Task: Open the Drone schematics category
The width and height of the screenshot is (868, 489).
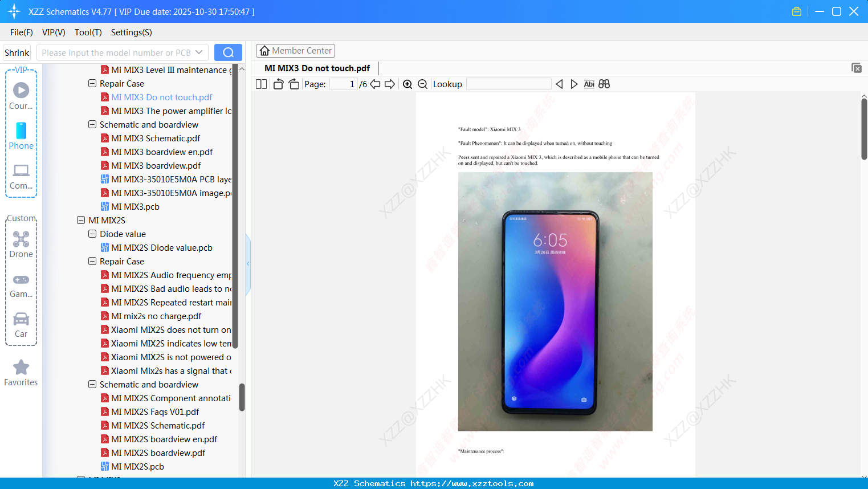Action: 21,244
